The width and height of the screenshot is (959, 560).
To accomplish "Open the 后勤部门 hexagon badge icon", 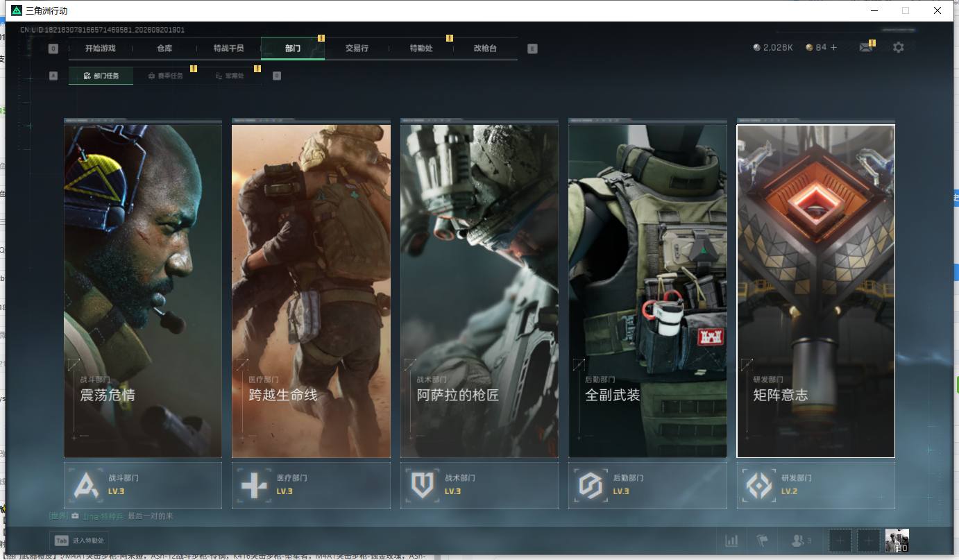I will (x=591, y=485).
